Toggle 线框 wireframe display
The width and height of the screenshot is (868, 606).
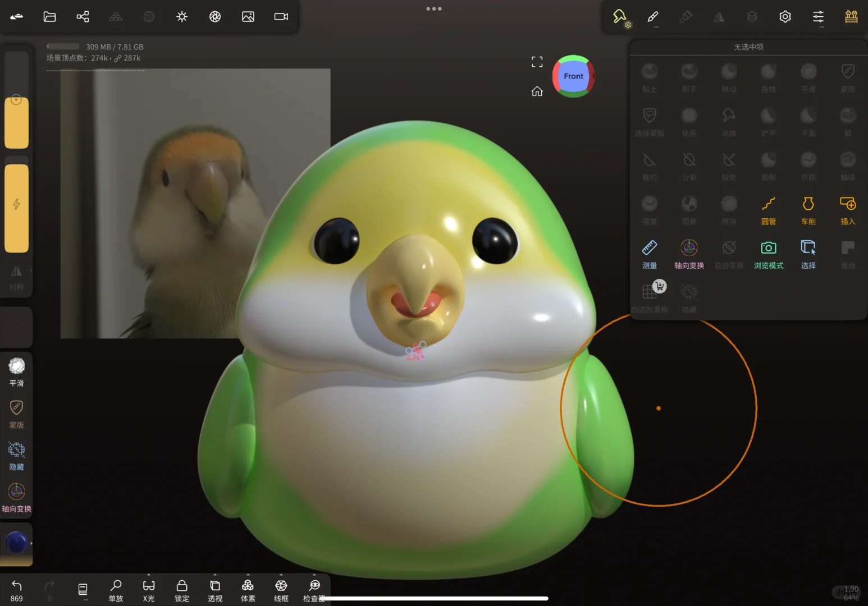pyautogui.click(x=281, y=591)
